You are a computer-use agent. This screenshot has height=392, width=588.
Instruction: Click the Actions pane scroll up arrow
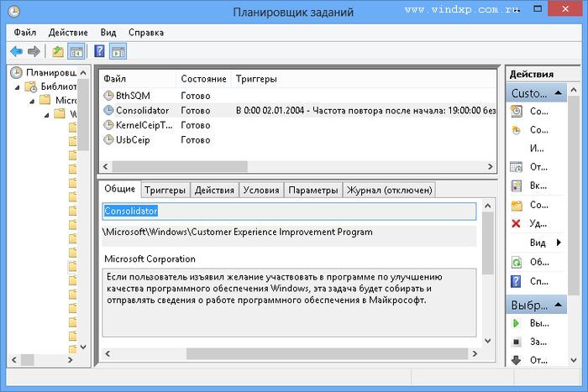pos(574,90)
